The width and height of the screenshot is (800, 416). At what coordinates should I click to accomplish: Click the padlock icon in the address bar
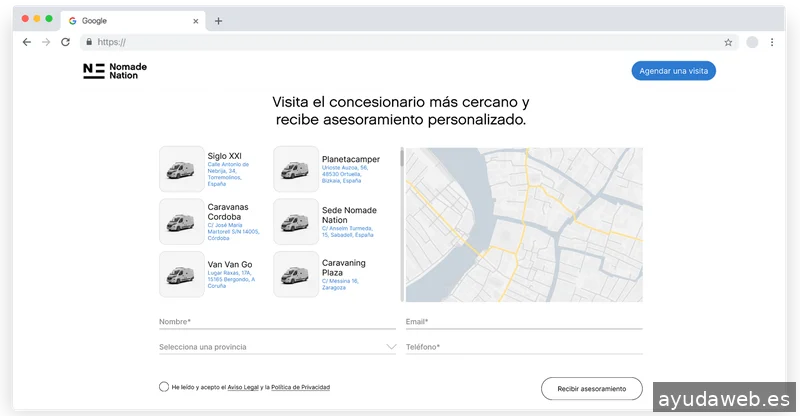tap(89, 42)
